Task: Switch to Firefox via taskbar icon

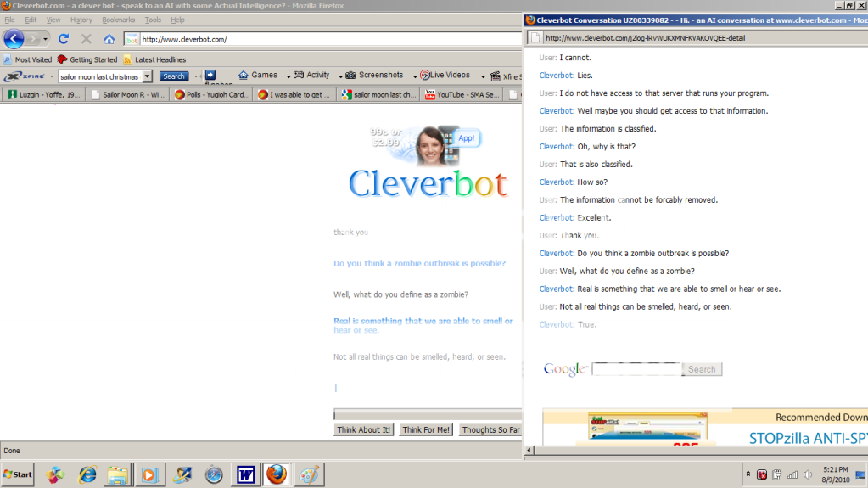Action: 277,474
